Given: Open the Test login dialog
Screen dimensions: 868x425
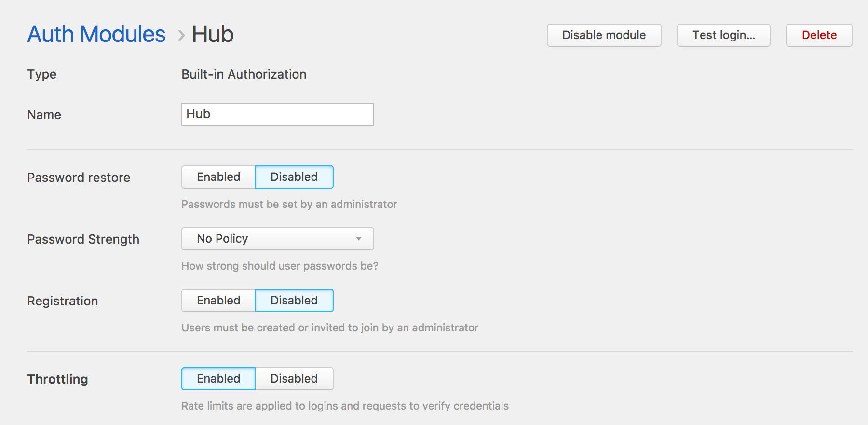Looking at the screenshot, I should [x=723, y=35].
